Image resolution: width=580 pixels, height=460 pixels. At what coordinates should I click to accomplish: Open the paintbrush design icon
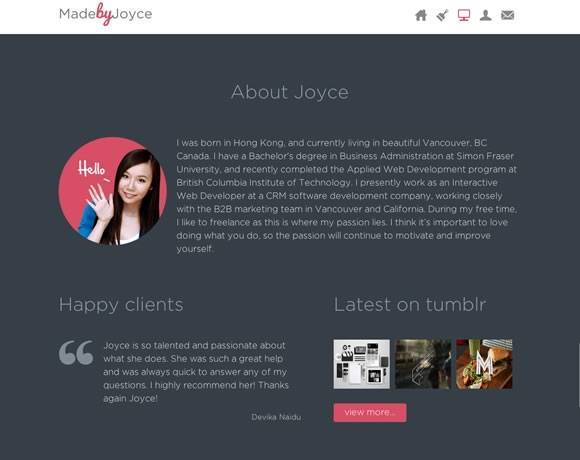442,16
